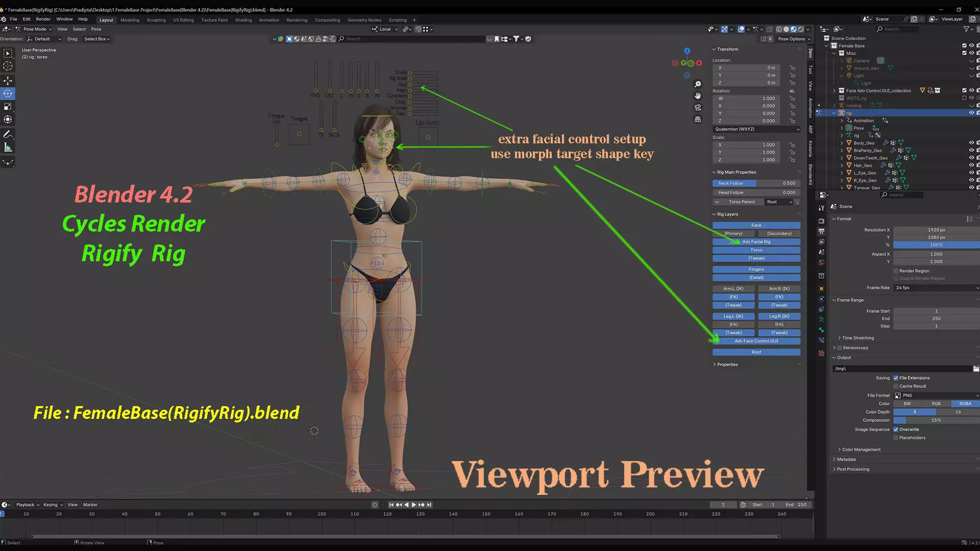Image resolution: width=980 pixels, height=551 pixels.
Task: Select the Measure tool
Action: click(8, 147)
